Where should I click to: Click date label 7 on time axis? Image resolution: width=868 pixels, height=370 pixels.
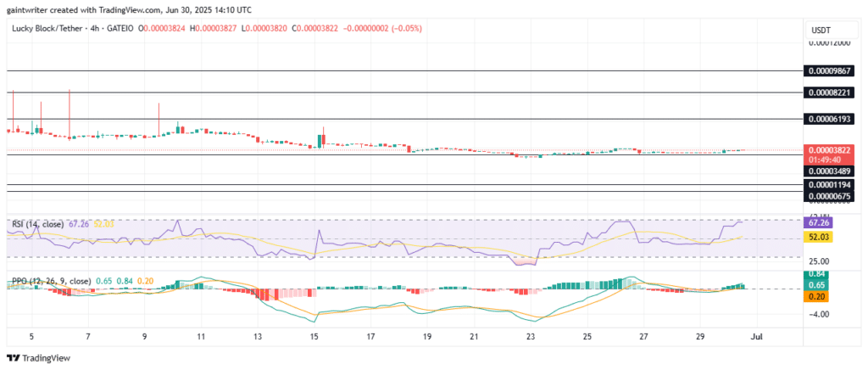point(88,336)
